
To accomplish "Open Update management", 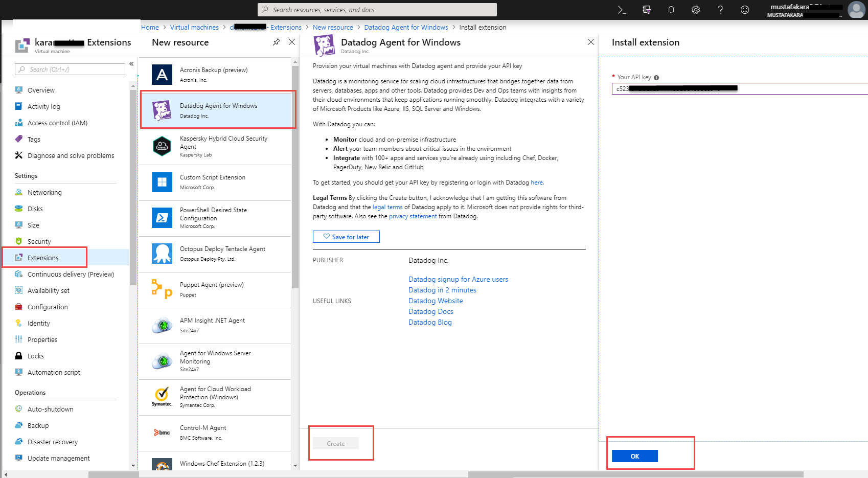I will [58, 458].
